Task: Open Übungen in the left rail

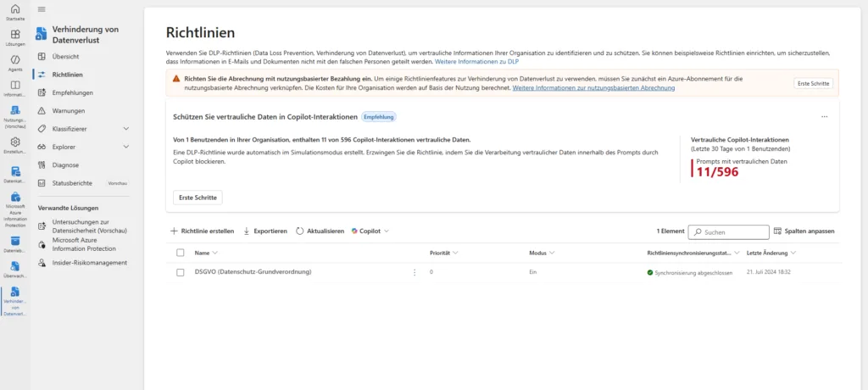Action: (x=14, y=36)
